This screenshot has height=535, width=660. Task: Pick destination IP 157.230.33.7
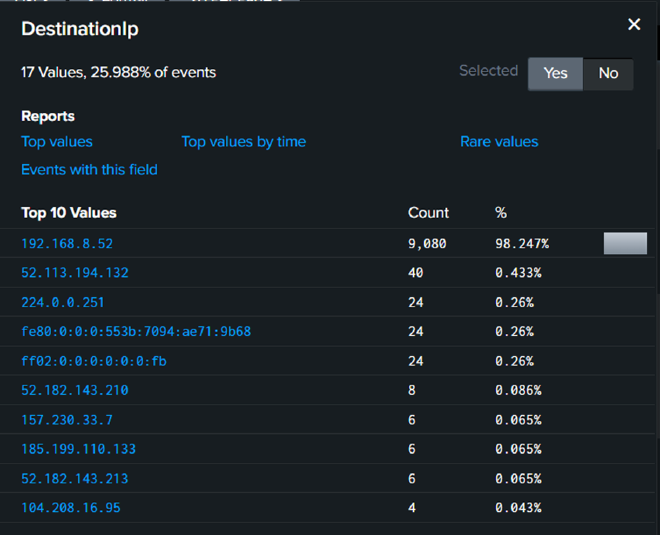pyautogui.click(x=67, y=420)
